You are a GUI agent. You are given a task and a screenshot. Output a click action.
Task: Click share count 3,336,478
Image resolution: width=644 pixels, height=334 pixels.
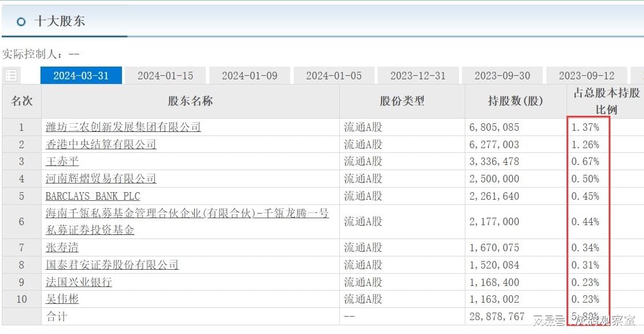[x=494, y=162]
